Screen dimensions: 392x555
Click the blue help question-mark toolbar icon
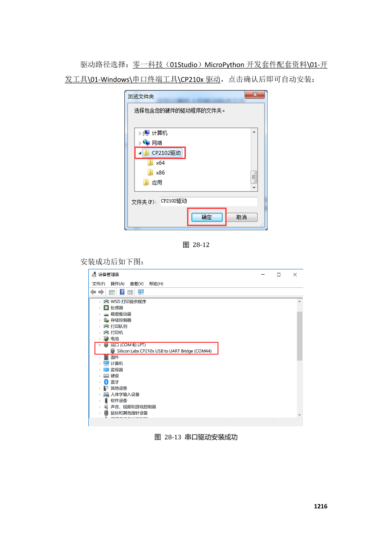(x=122, y=292)
